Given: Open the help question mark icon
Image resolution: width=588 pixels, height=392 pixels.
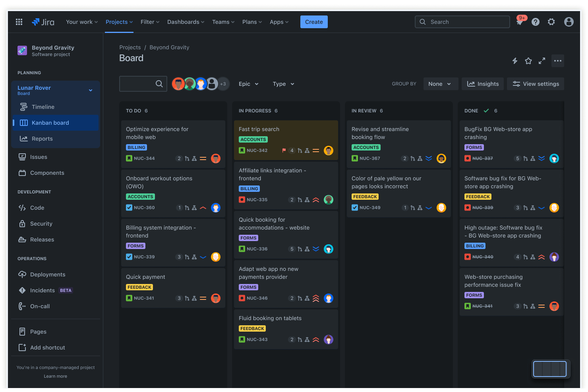Looking at the screenshot, I should coord(536,22).
